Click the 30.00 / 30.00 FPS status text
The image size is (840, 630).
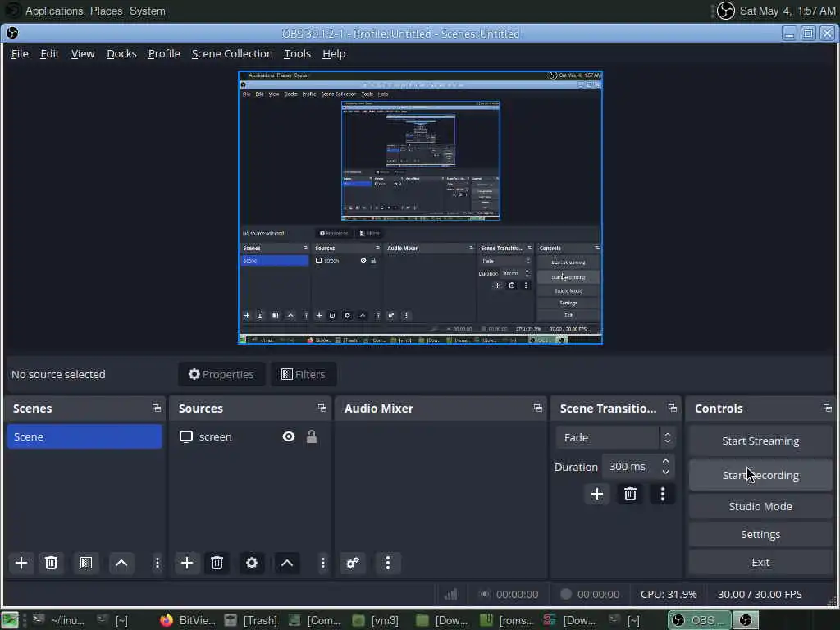[760, 594]
